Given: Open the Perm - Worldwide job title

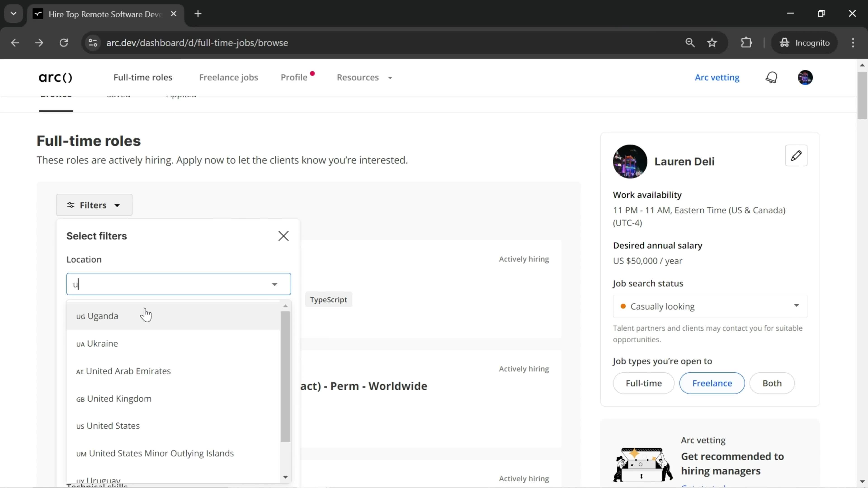Looking at the screenshot, I should coord(364,386).
